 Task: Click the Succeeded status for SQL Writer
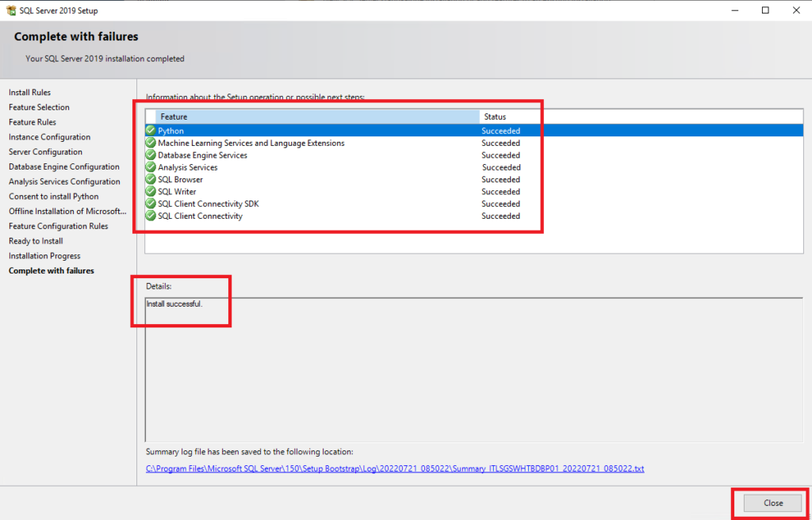point(501,192)
